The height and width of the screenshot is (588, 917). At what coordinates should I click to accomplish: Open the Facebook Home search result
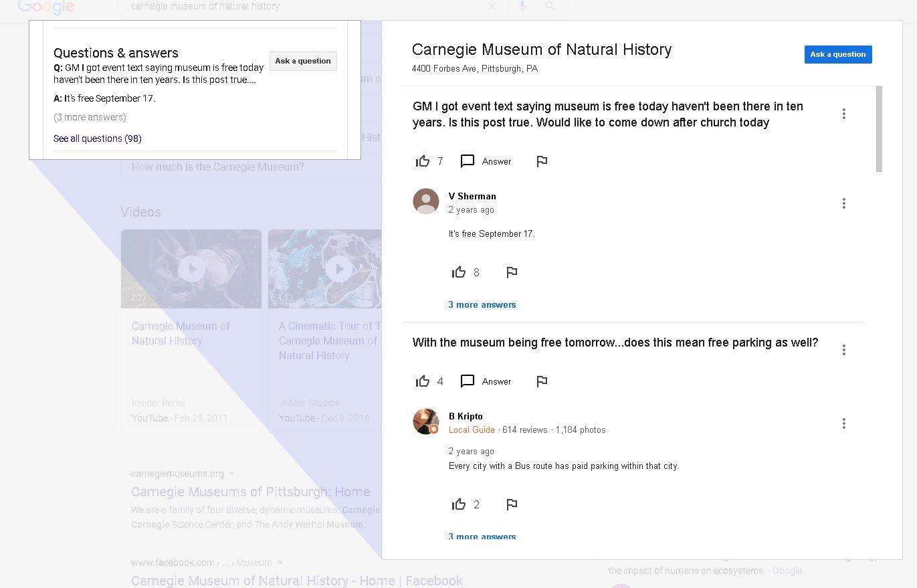[x=297, y=581]
